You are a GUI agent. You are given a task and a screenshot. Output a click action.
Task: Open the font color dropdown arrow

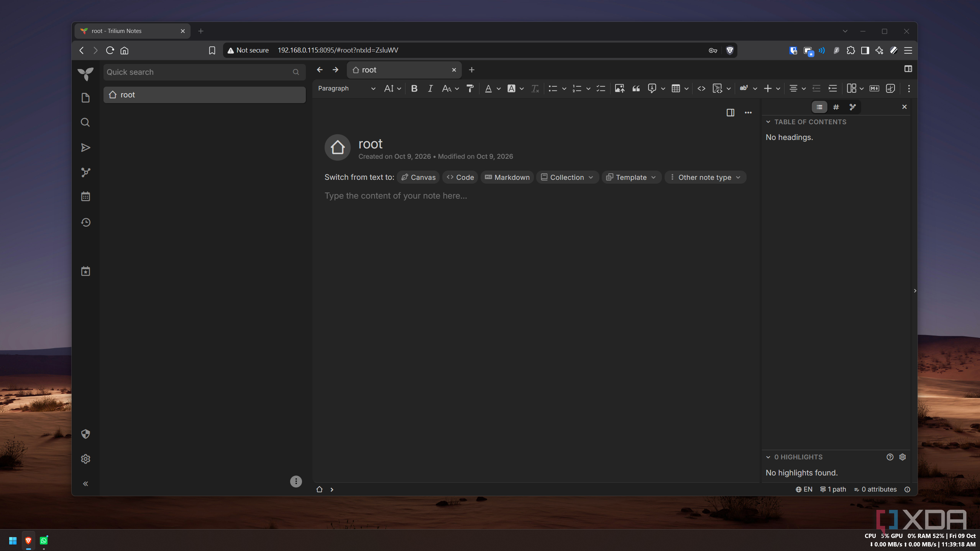coord(499,89)
